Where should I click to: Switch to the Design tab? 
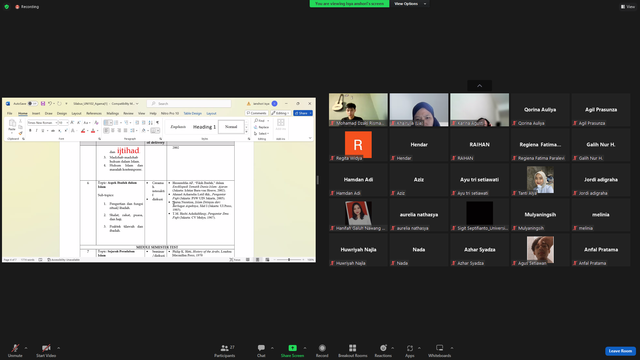[x=62, y=113]
